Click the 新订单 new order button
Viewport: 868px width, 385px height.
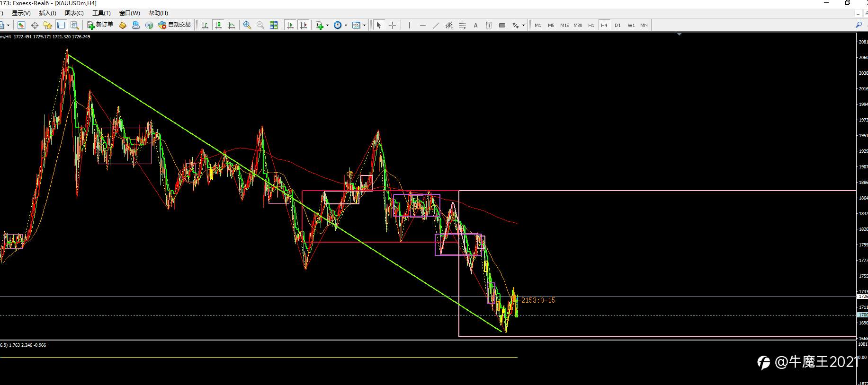[x=100, y=25]
